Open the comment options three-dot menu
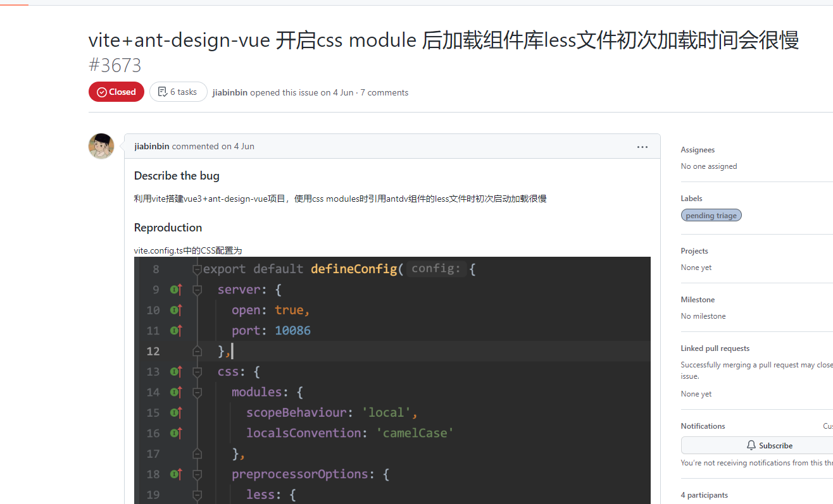The width and height of the screenshot is (833, 504). click(642, 147)
